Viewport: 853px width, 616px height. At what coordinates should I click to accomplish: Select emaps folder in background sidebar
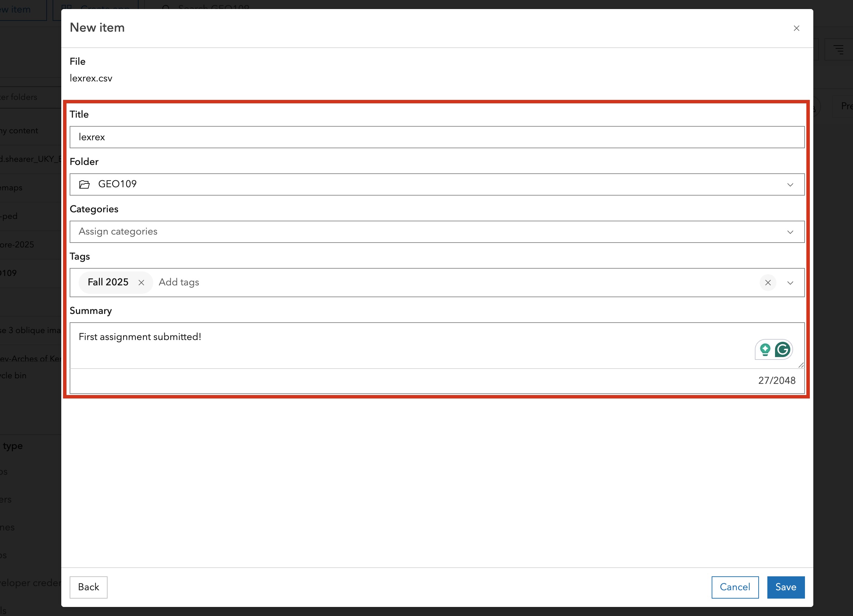11,188
